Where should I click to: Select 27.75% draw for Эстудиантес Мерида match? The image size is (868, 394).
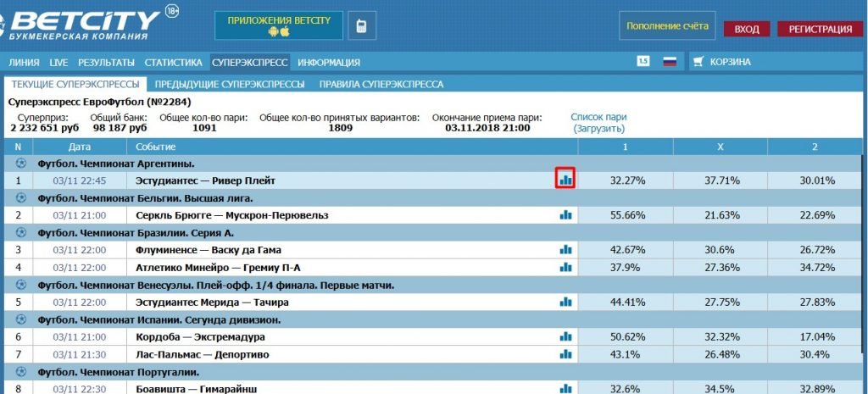(721, 302)
